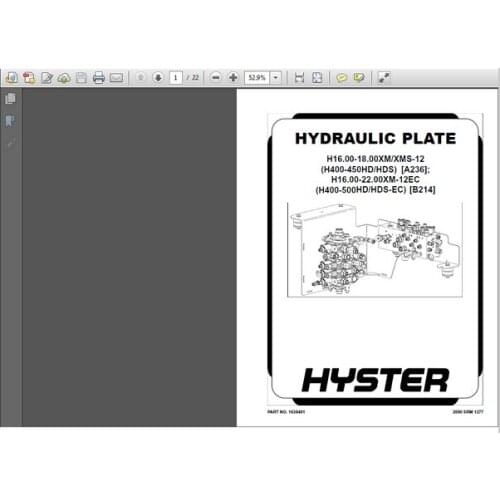Click the text "(H400-450HD/HDS) [A236];"
The height and width of the screenshot is (500, 500).
(375, 169)
